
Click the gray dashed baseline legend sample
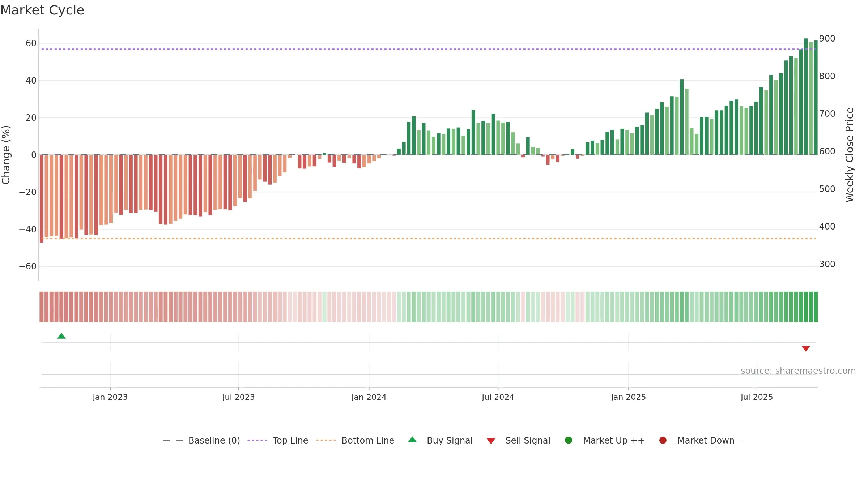tap(173, 440)
